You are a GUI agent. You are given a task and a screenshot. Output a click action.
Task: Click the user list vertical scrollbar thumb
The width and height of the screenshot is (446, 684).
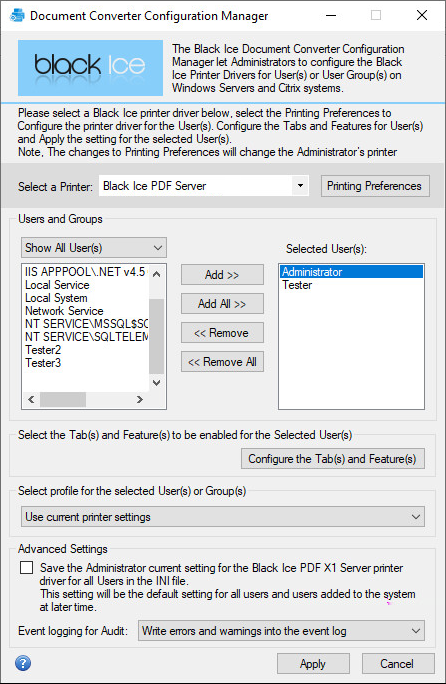[x=157, y=336]
